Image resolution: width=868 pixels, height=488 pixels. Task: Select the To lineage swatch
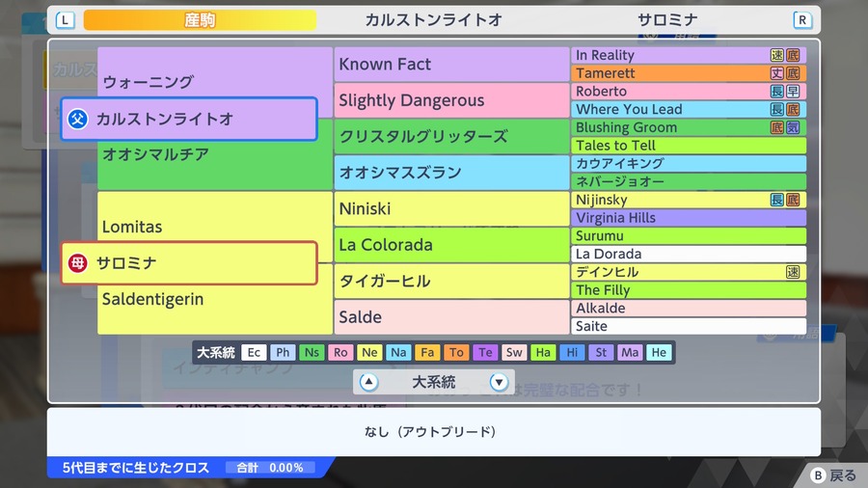[456, 352]
